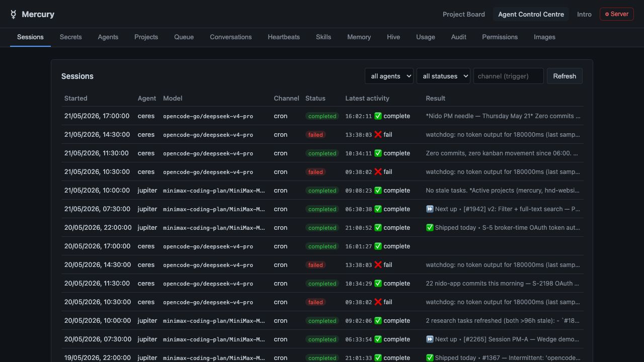Click failed badge for 21/05 10:30:00 session

tap(315, 172)
